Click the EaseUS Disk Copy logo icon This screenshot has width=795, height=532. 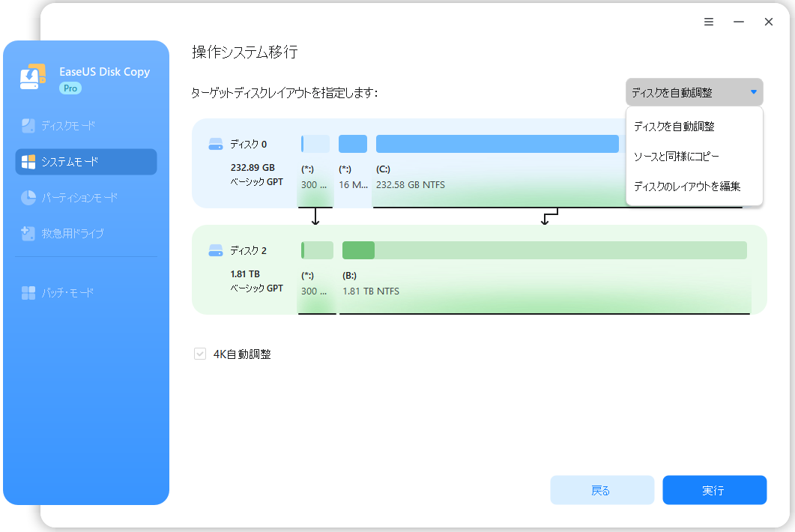32,76
